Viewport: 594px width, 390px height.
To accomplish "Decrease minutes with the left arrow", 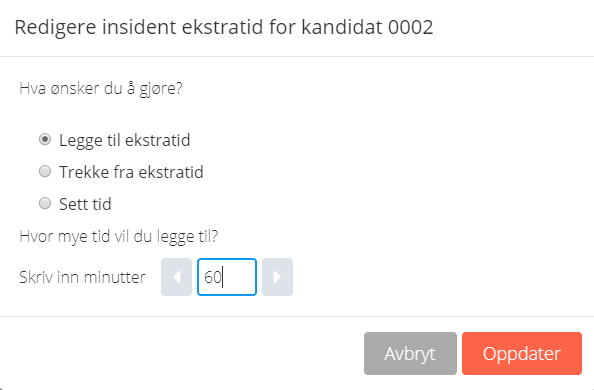I will point(176,277).
